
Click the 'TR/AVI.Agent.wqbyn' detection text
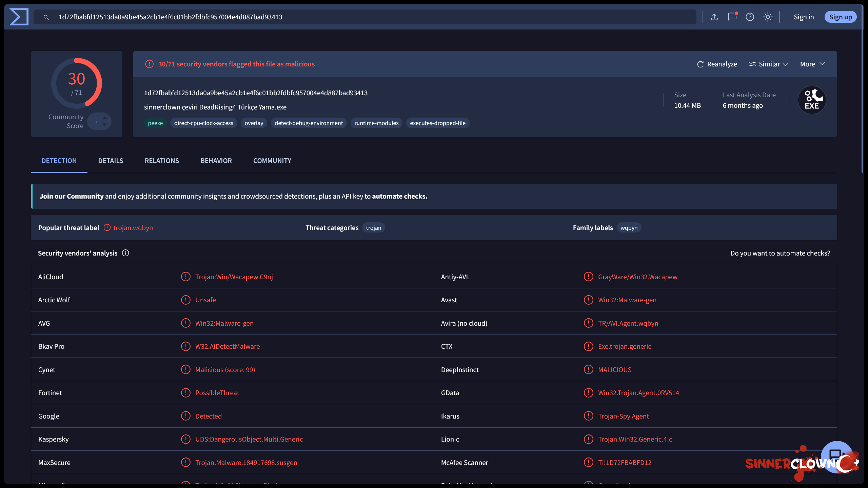click(628, 323)
